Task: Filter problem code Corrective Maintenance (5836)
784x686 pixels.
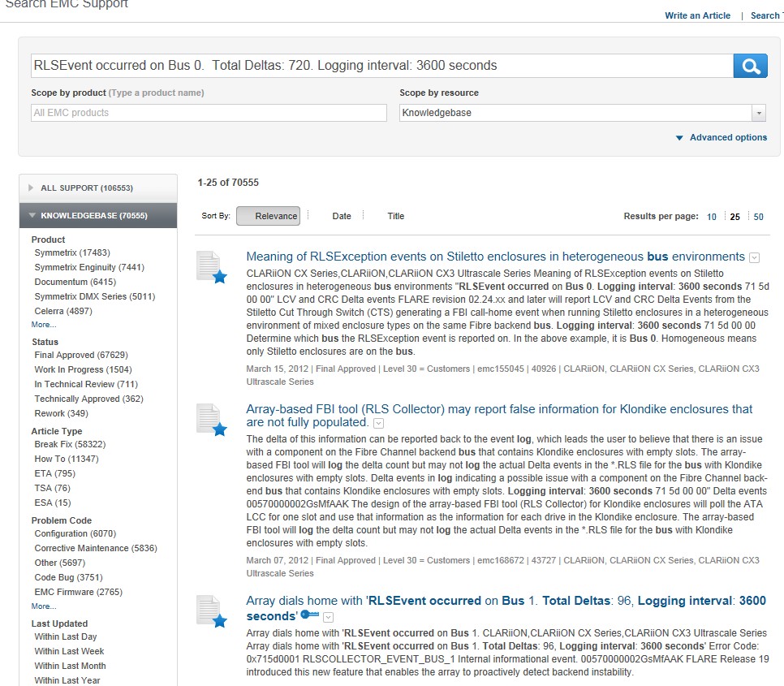Action: pyautogui.click(x=96, y=548)
